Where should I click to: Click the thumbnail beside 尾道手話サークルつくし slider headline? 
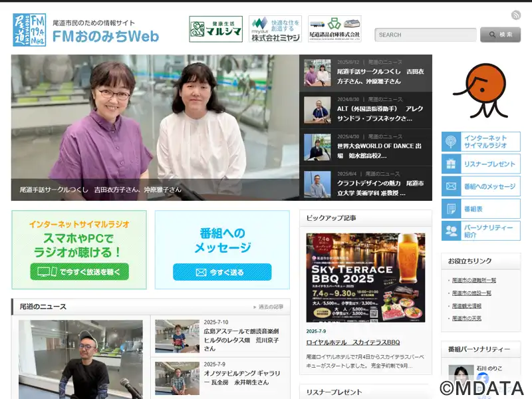317,72
